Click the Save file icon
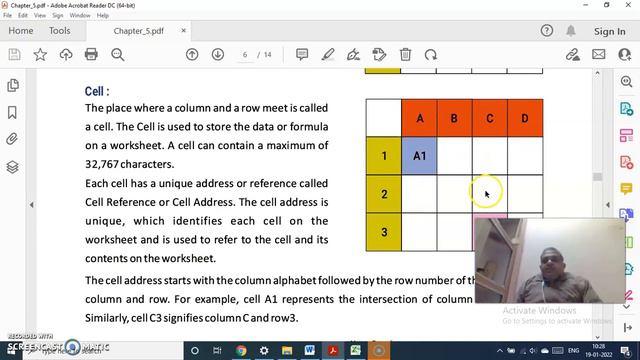Viewport: 640px width, 360px height. (14, 55)
